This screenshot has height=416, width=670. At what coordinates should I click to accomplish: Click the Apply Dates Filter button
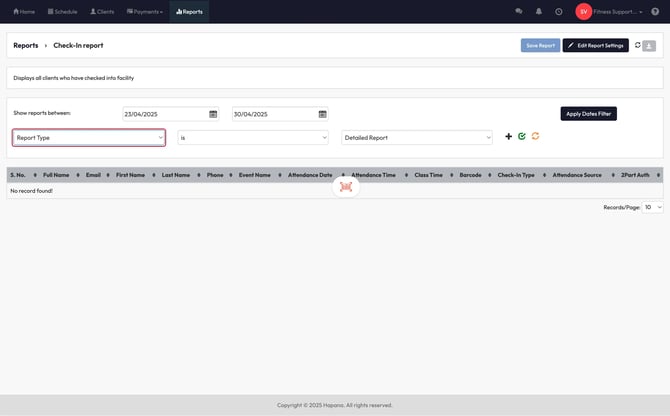[588, 114]
